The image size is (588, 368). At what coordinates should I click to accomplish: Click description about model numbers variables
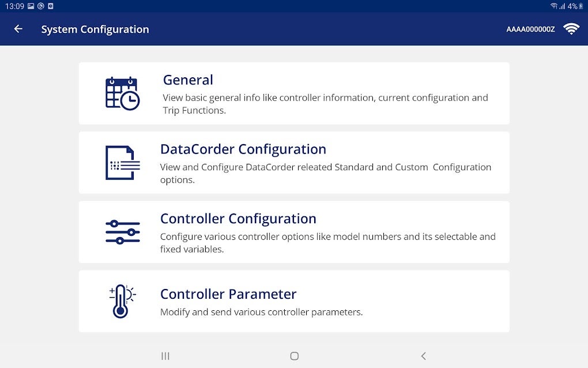pyautogui.click(x=327, y=243)
